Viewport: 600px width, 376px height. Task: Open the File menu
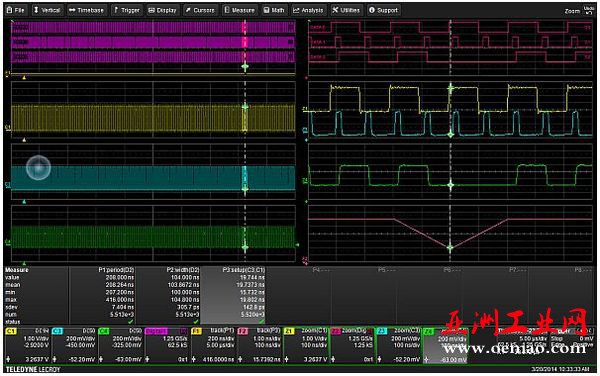coord(16,10)
